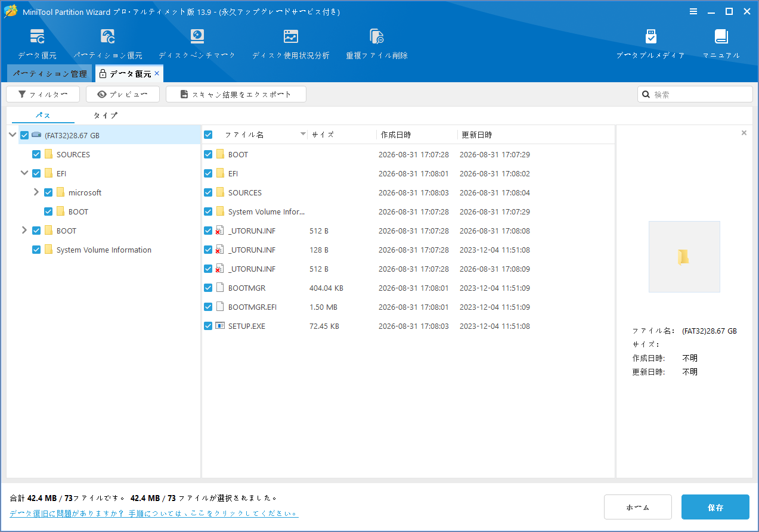Click the folder preview thumbnail
The width and height of the screenshot is (759, 532).
pos(684,257)
